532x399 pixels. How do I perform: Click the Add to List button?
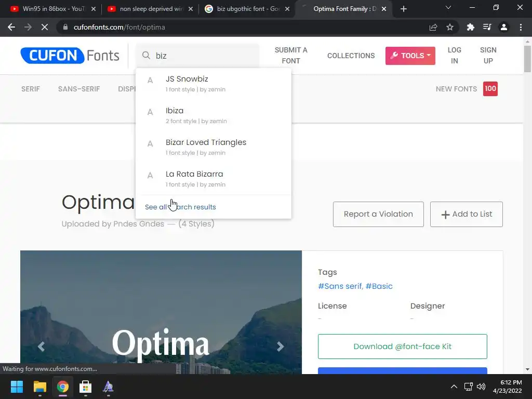click(467, 214)
